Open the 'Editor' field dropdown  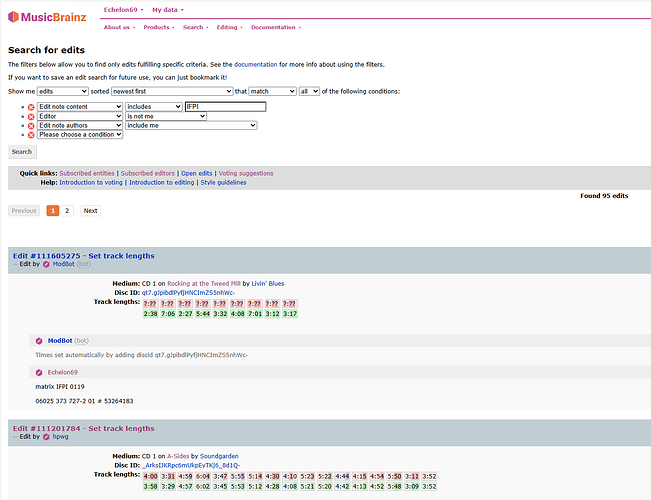pos(80,116)
